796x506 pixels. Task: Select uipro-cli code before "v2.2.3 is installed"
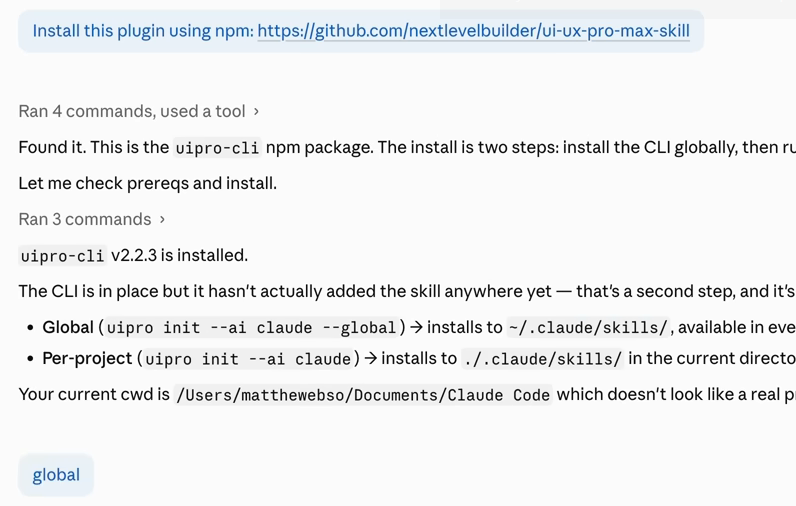(62, 255)
